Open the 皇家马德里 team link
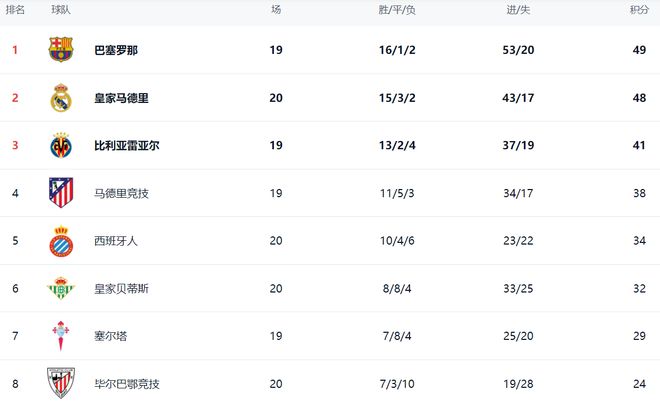This screenshot has width=660, height=402. pos(121,98)
